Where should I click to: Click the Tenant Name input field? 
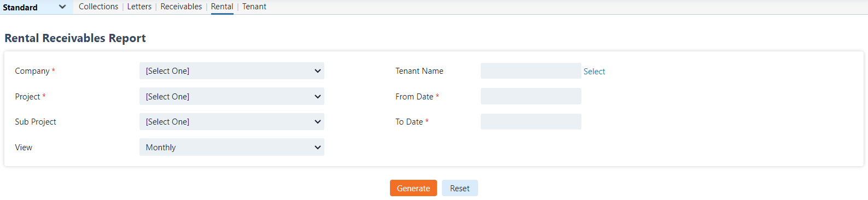click(531, 71)
